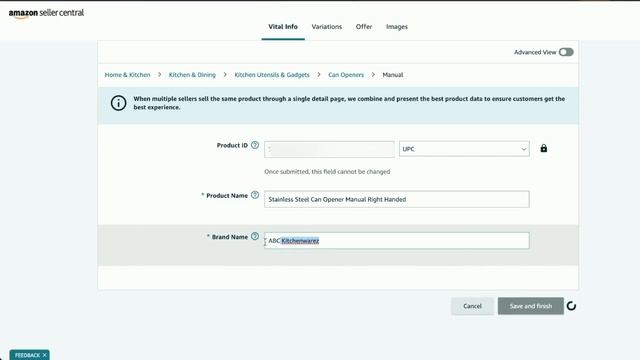Image resolution: width=640 pixels, height=360 pixels.
Task: Click the Save and finish button
Action: [531, 306]
